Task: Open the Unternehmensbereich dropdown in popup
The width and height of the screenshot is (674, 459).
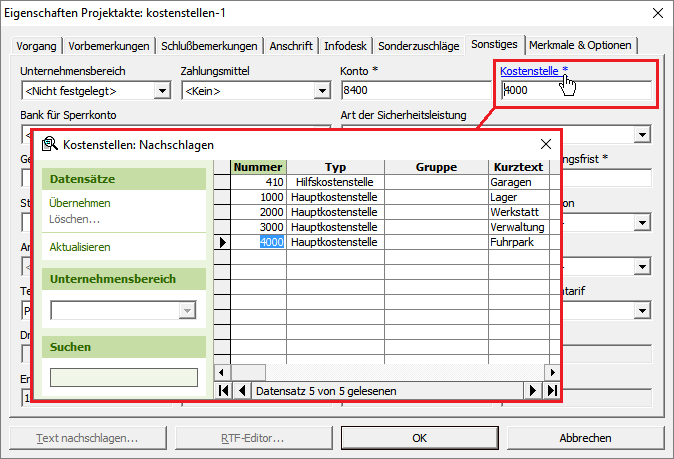Action: coord(186,311)
